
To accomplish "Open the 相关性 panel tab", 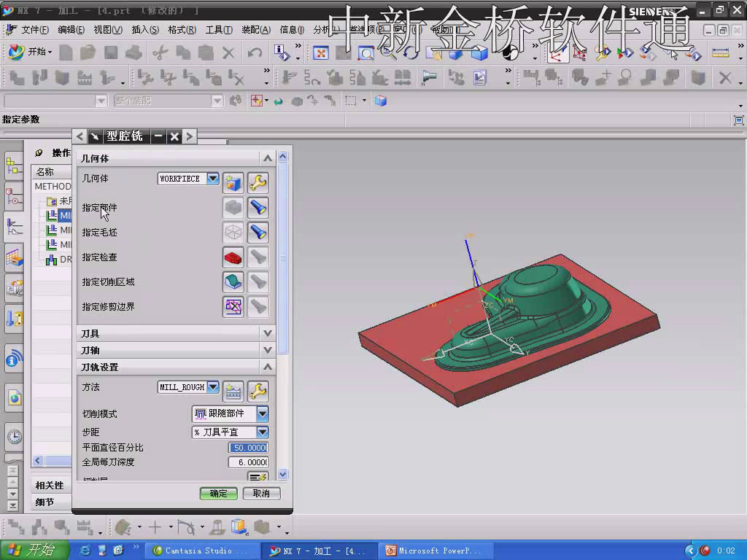I will tap(50, 485).
